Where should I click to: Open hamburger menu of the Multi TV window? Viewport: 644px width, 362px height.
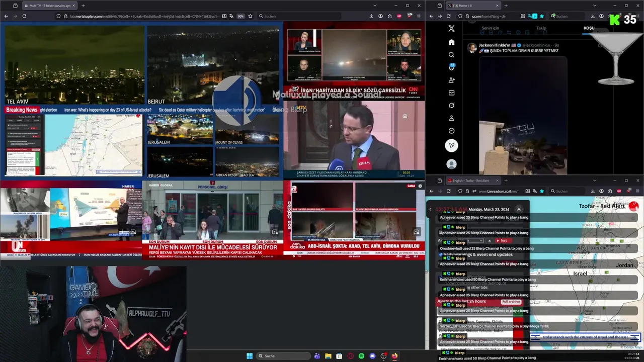point(419,16)
